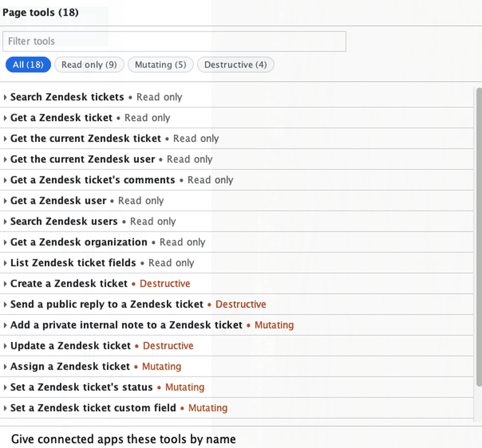Screen dimensions: 482x448
Task: Select the Destructive (4) filter pill
Action: (x=236, y=65)
